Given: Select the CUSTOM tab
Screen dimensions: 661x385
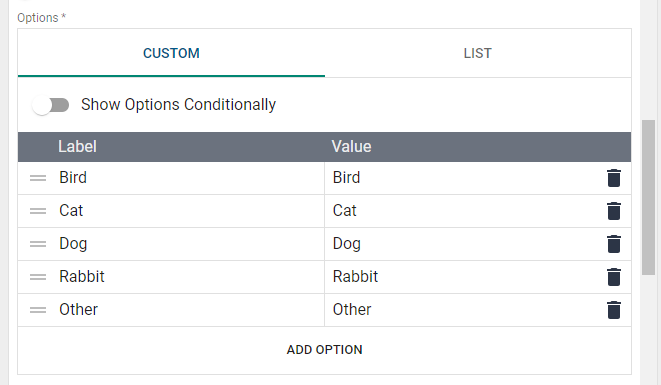Looking at the screenshot, I should [171, 53].
